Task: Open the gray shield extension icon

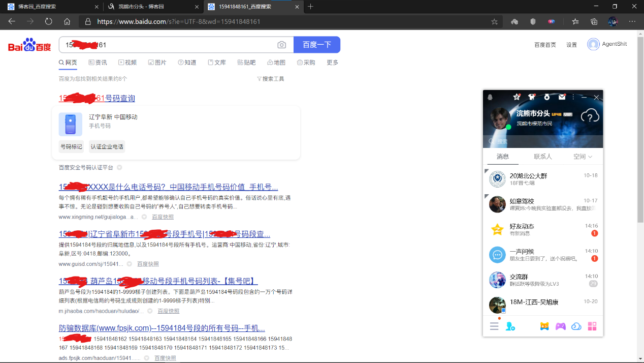Action: [x=533, y=22]
